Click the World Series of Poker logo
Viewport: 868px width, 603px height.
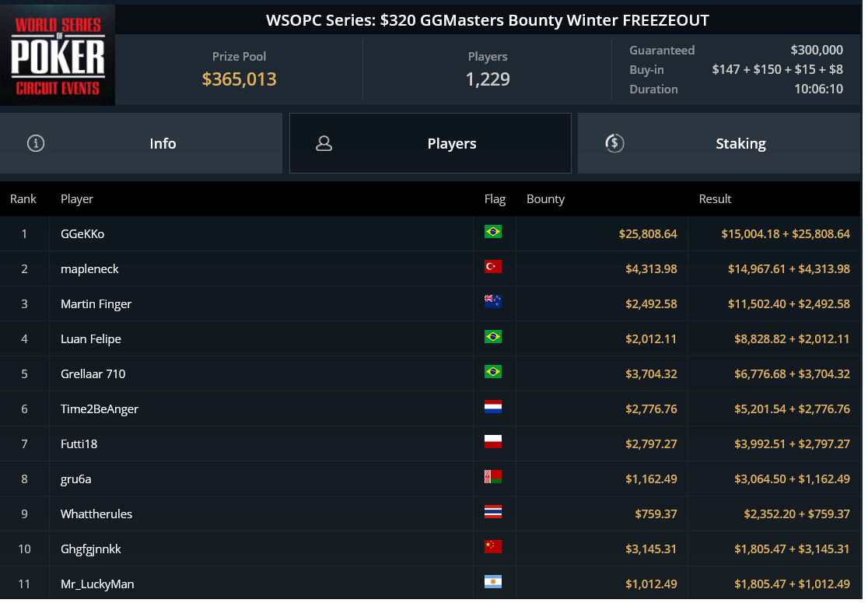58,54
